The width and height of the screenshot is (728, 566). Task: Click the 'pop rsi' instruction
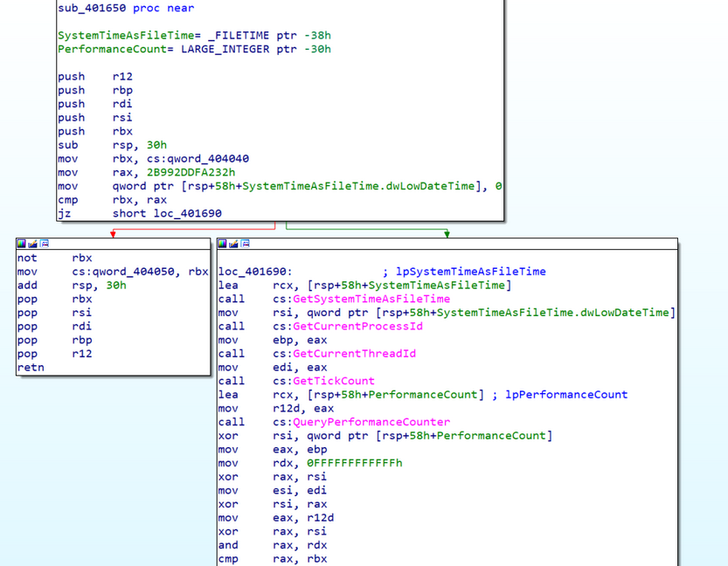point(55,313)
